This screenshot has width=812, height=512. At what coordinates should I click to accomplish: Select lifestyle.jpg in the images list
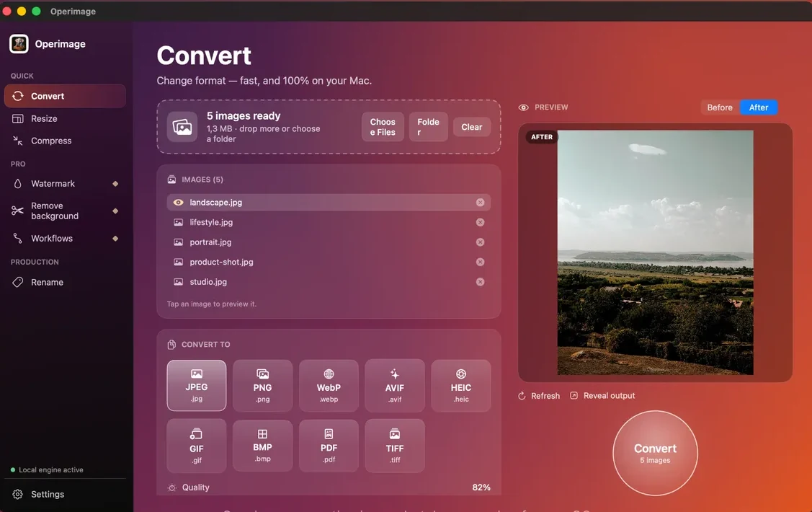(329, 222)
